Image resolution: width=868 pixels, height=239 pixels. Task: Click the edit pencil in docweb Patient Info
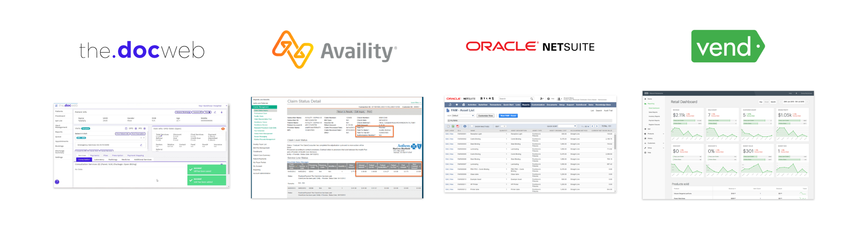[215, 112]
